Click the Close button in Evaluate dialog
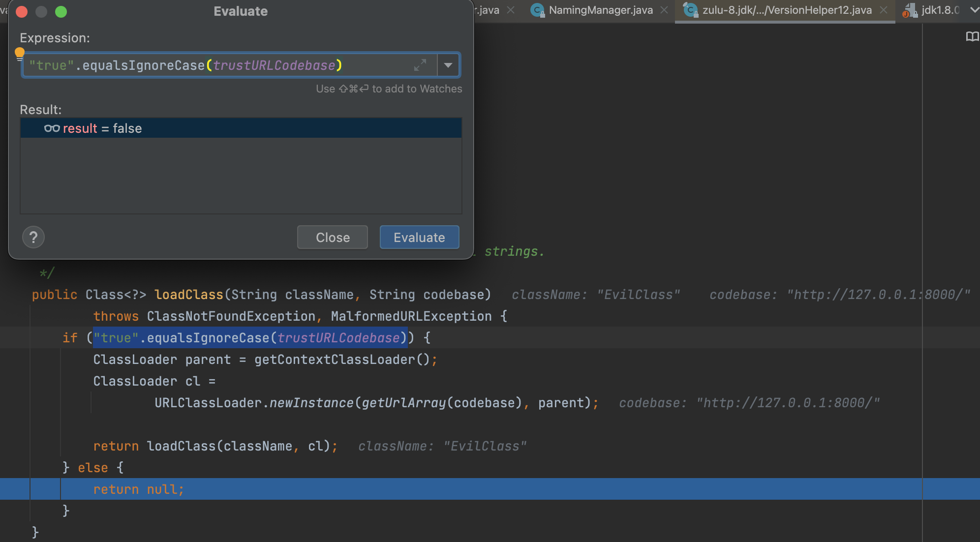This screenshot has height=542, width=980. pyautogui.click(x=333, y=237)
